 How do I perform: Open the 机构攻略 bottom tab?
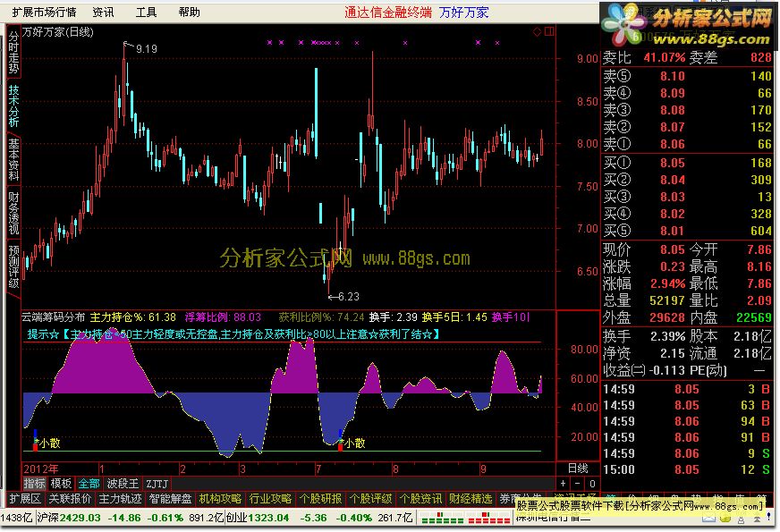pyautogui.click(x=220, y=499)
